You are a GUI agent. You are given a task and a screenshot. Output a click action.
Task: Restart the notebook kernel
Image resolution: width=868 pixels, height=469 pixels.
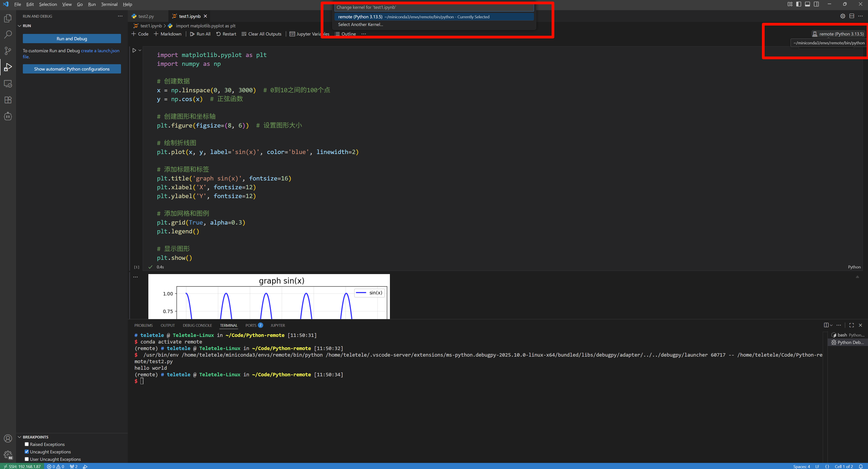click(x=226, y=34)
